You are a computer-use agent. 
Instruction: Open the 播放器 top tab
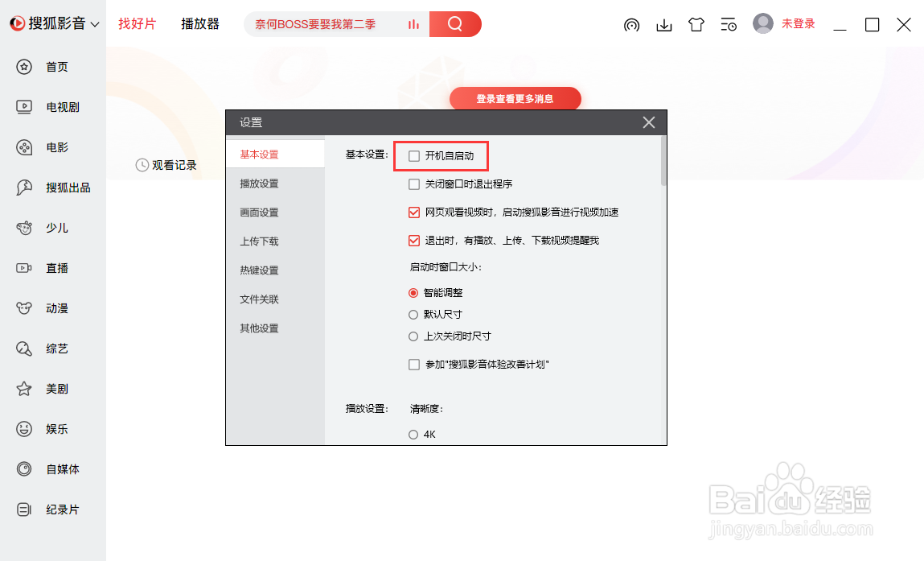200,24
